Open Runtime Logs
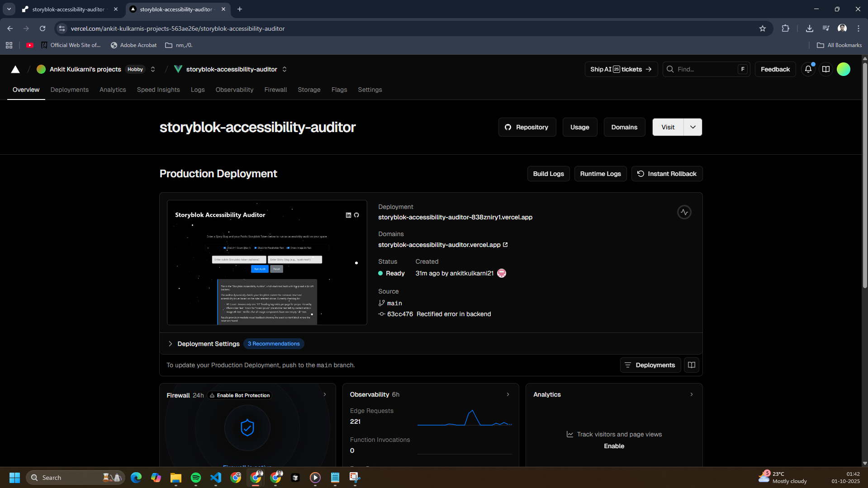 tap(600, 174)
